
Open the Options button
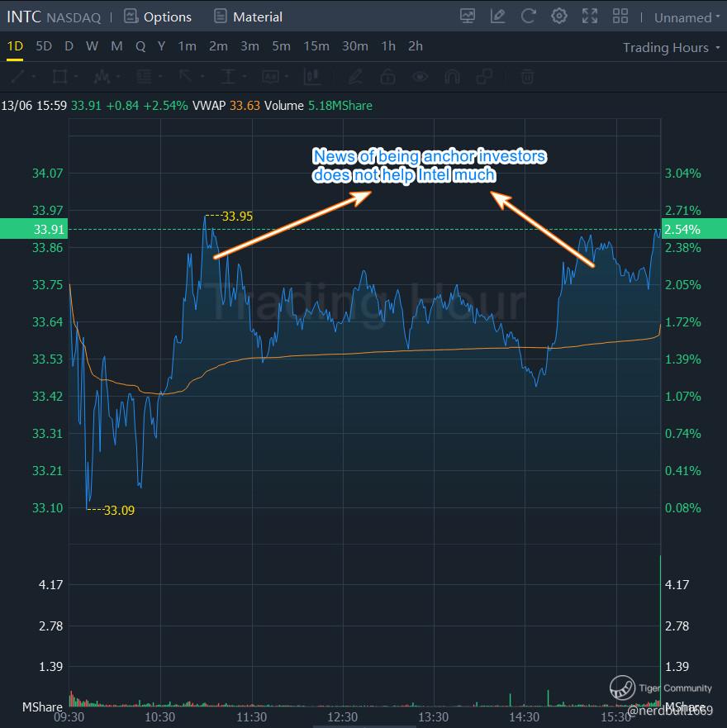[x=158, y=17]
